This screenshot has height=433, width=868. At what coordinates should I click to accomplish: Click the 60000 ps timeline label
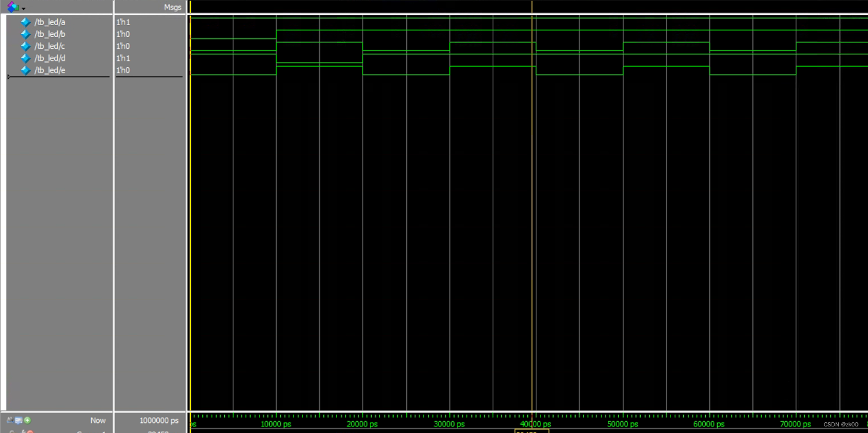coord(709,424)
